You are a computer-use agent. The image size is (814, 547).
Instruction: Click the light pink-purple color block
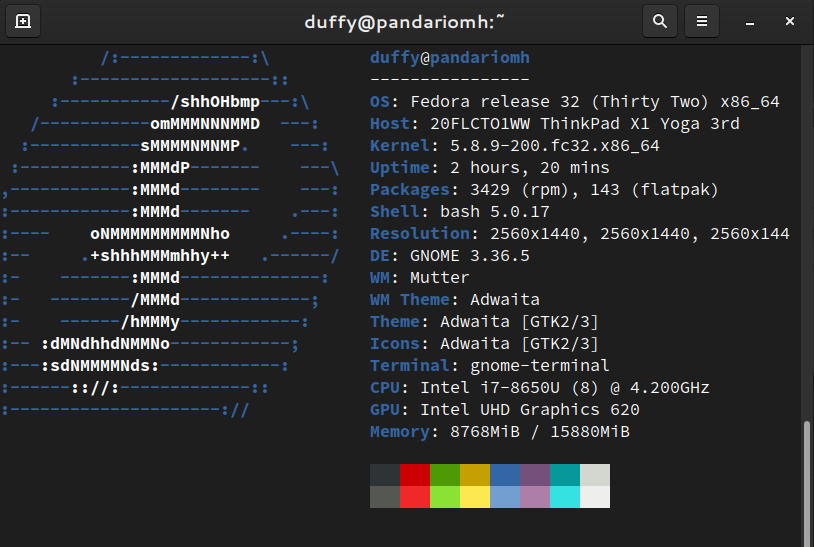[535, 497]
